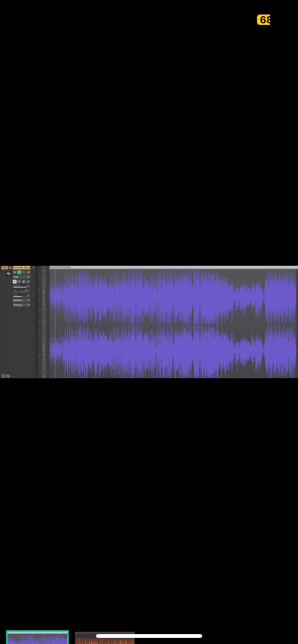This screenshot has width=298, height=644.
Task: Toggle automation Read (R) button
Action: pyautogui.click(x=15, y=282)
